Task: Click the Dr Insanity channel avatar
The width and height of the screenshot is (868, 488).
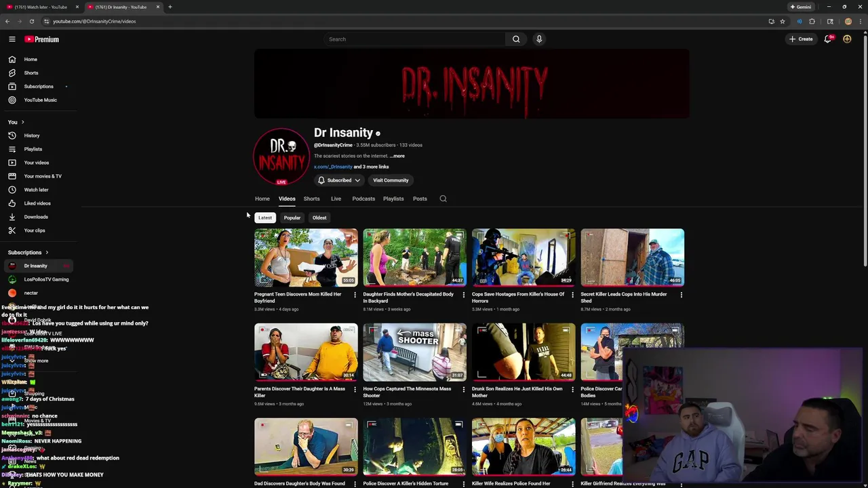Action: coord(281,156)
